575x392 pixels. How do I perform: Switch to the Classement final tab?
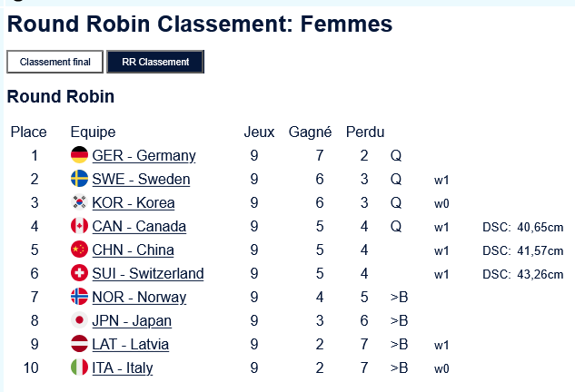(x=55, y=62)
